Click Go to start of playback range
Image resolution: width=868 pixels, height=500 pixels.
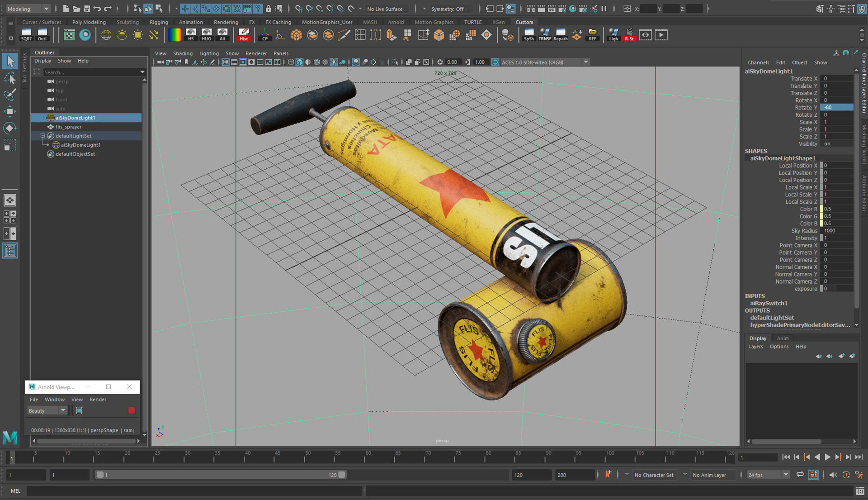[x=786, y=457]
